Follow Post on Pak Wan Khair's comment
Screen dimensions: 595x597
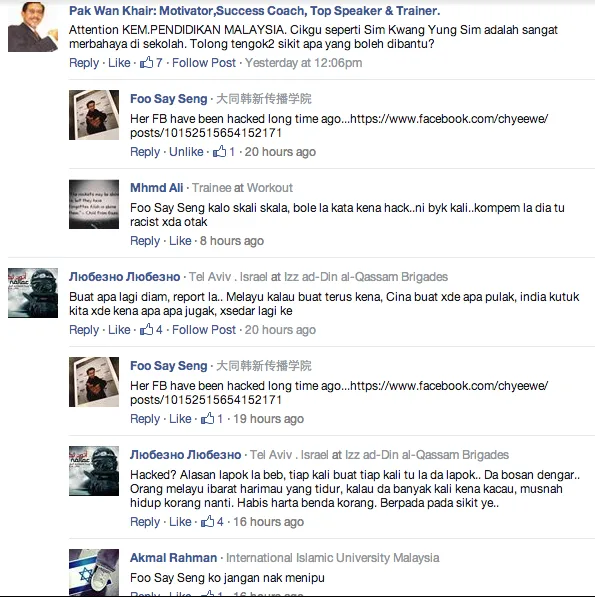(204, 62)
